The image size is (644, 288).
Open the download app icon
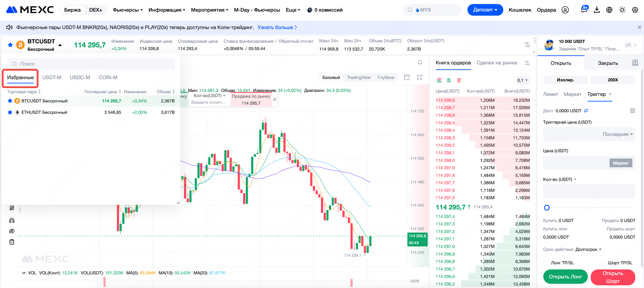click(x=597, y=10)
